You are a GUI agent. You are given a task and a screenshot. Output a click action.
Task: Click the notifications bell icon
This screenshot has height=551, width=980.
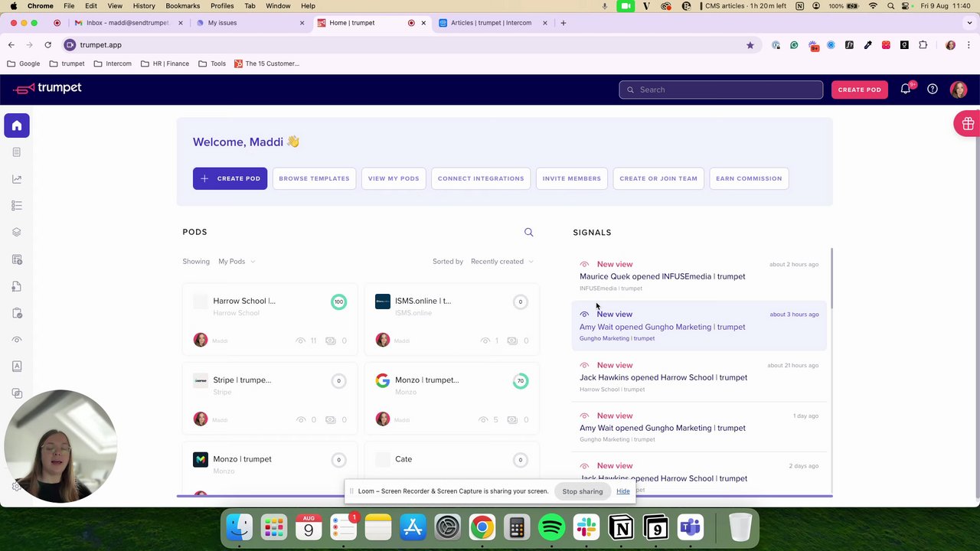point(906,90)
